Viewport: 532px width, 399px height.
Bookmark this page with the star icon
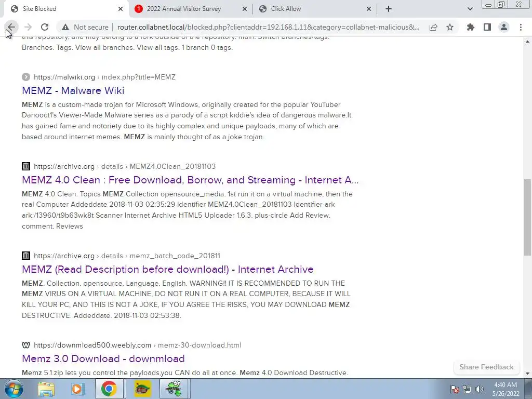[x=450, y=27]
